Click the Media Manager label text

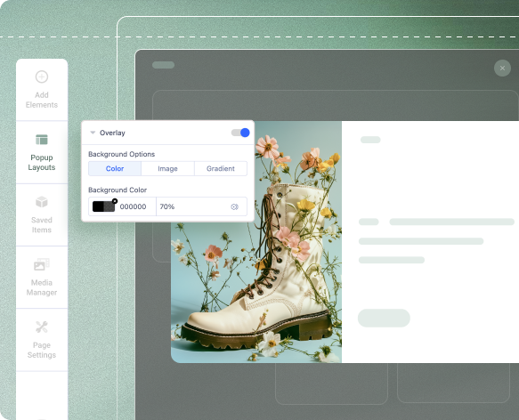pyautogui.click(x=42, y=287)
